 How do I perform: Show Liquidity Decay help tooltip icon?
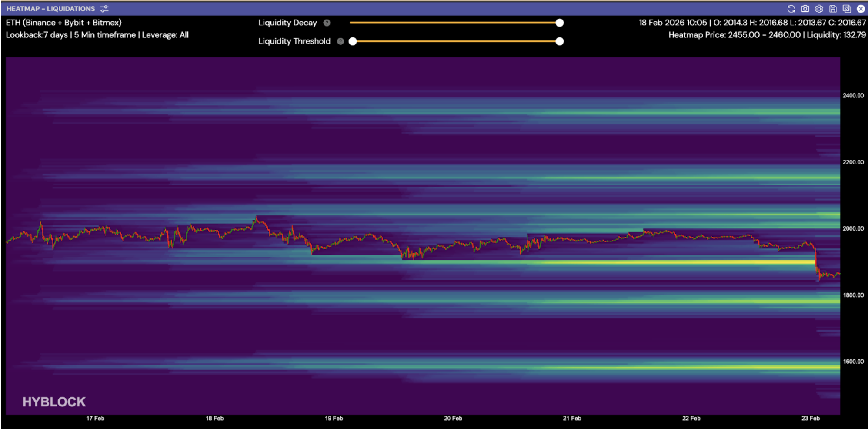(x=327, y=23)
